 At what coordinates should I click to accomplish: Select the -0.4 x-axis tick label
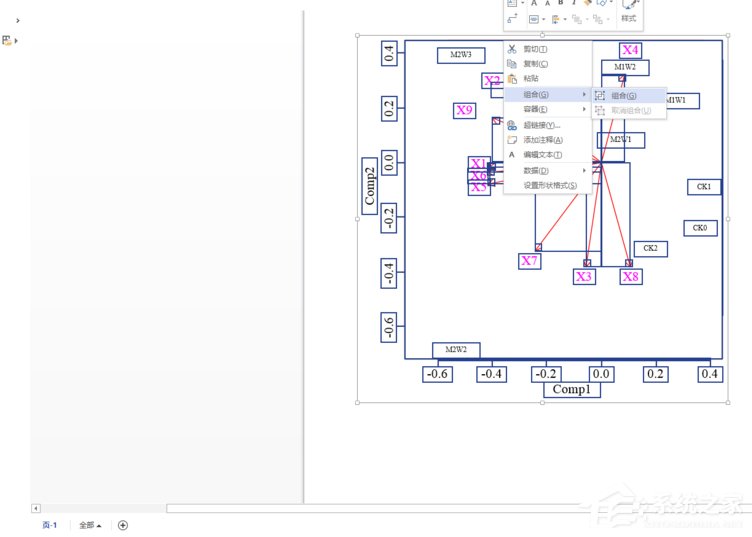(x=492, y=374)
